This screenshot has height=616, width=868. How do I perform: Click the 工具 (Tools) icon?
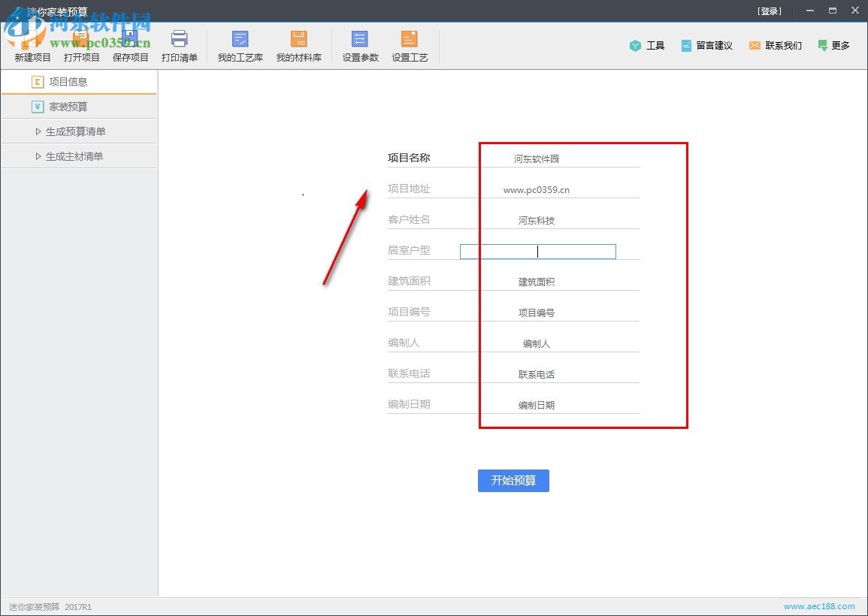click(647, 45)
